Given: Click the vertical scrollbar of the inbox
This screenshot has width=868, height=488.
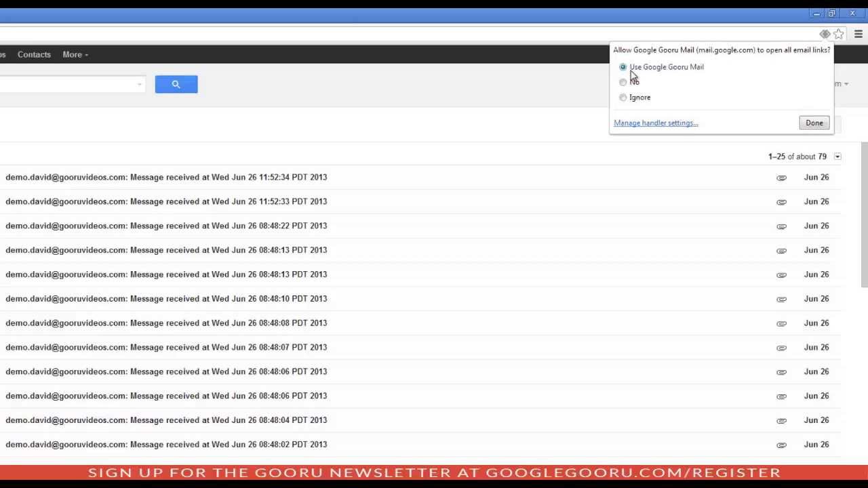Looking at the screenshot, I should [x=863, y=216].
